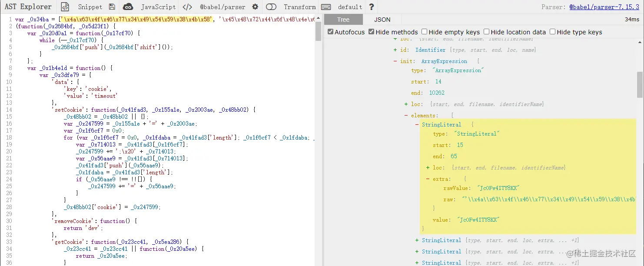This screenshot has height=266, width=644.
Task: Click the AST Explorer title
Action: [28, 7]
